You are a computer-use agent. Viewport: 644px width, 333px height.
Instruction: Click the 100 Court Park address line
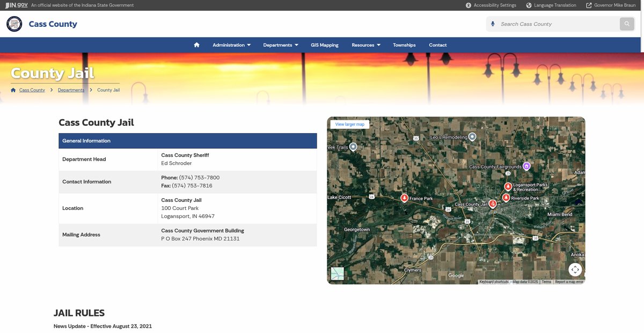click(180, 208)
